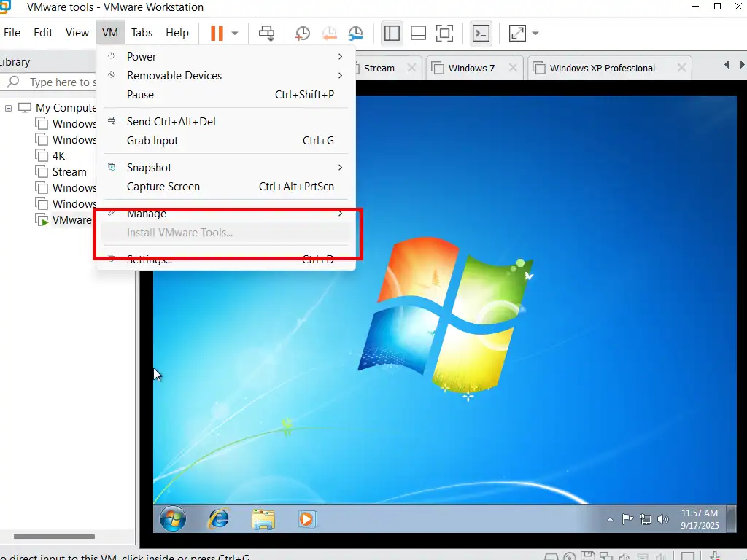Click the stretch guest display icon
Viewport: 747px width, 560px height.
(x=517, y=34)
